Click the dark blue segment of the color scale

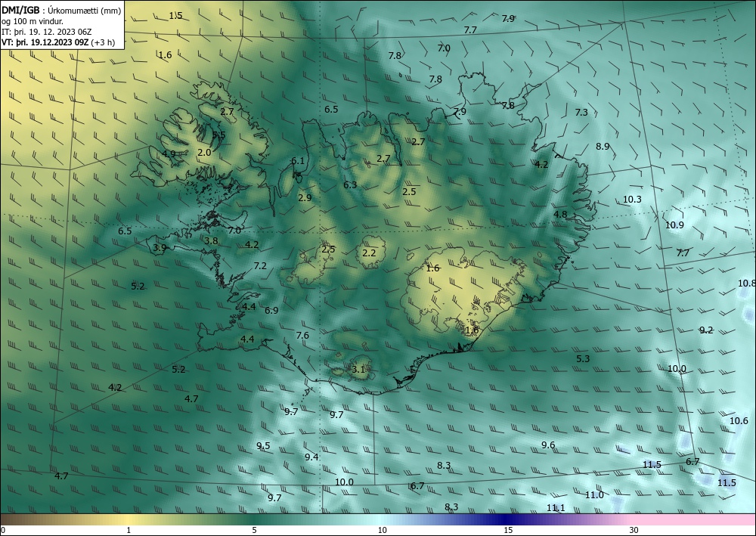(x=505, y=519)
